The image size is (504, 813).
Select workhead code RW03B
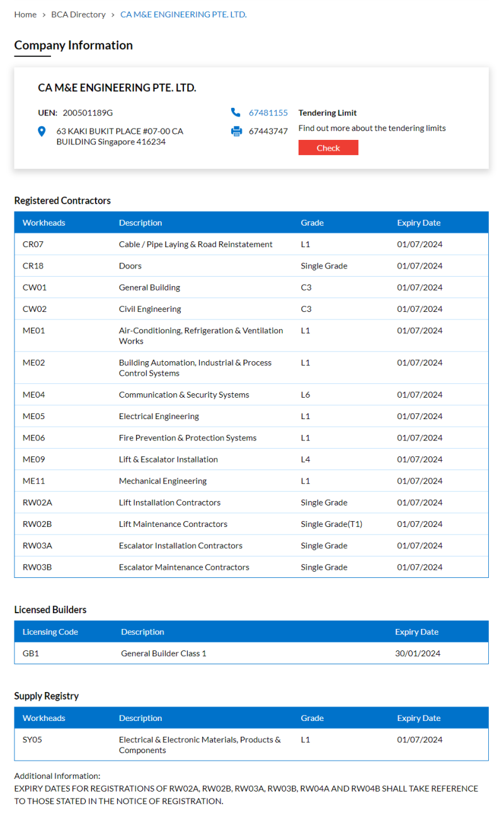click(37, 567)
